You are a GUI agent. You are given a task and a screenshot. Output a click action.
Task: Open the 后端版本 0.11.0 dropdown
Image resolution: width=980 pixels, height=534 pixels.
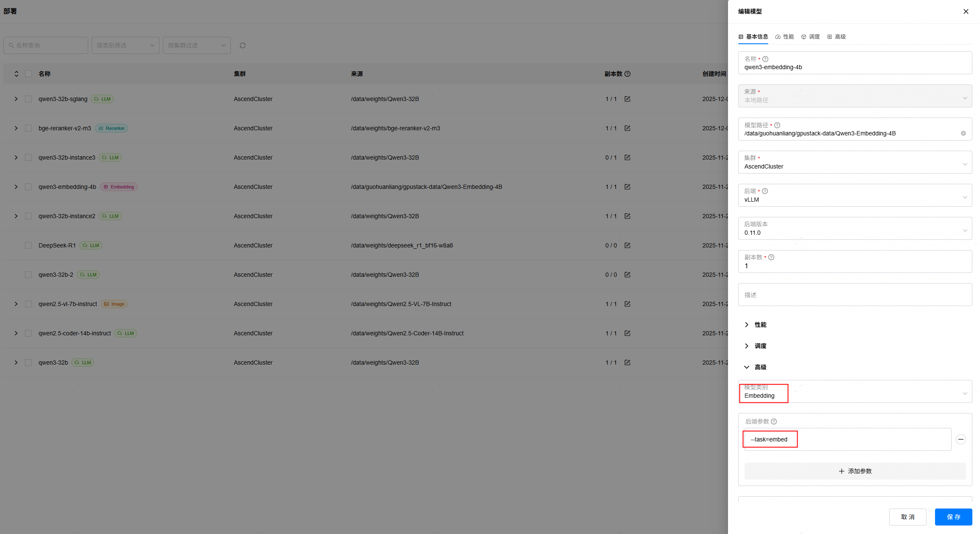pyautogui.click(x=855, y=228)
